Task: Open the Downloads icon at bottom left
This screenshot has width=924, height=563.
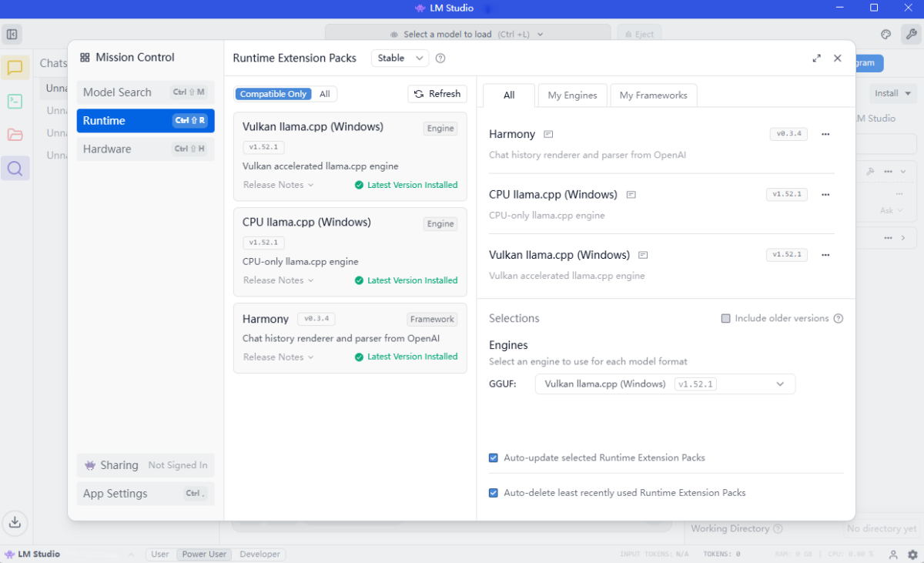Action: pyautogui.click(x=15, y=523)
